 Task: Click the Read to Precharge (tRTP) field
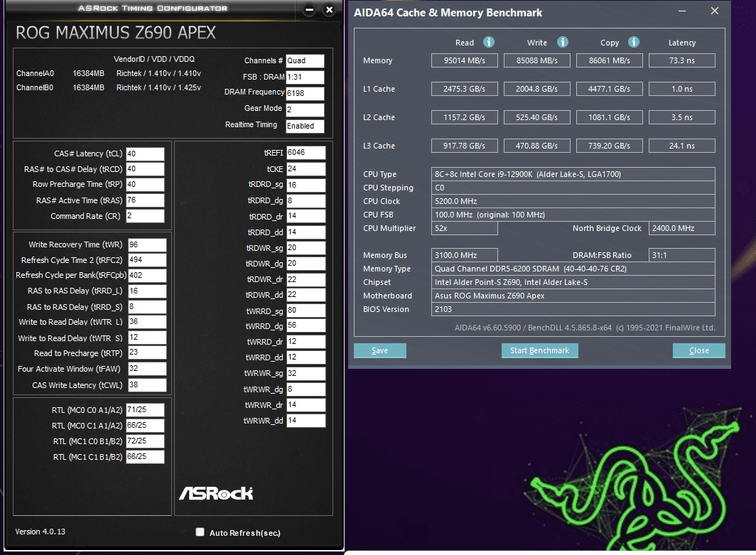pyautogui.click(x=147, y=352)
